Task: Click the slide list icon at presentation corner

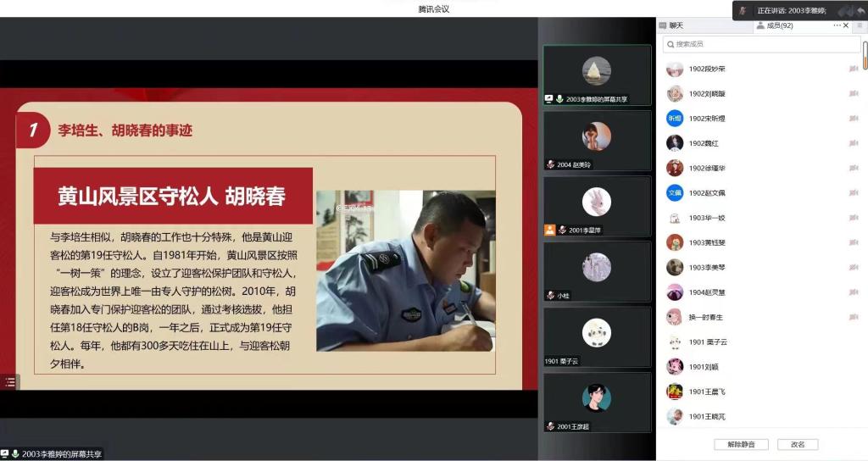Action: click(x=10, y=382)
